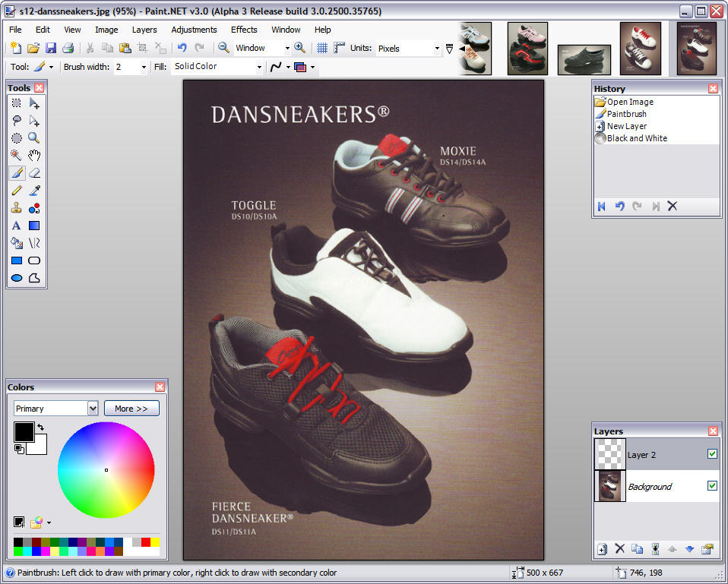Open the Brush width dropdown
The image size is (728, 584).
click(x=144, y=68)
